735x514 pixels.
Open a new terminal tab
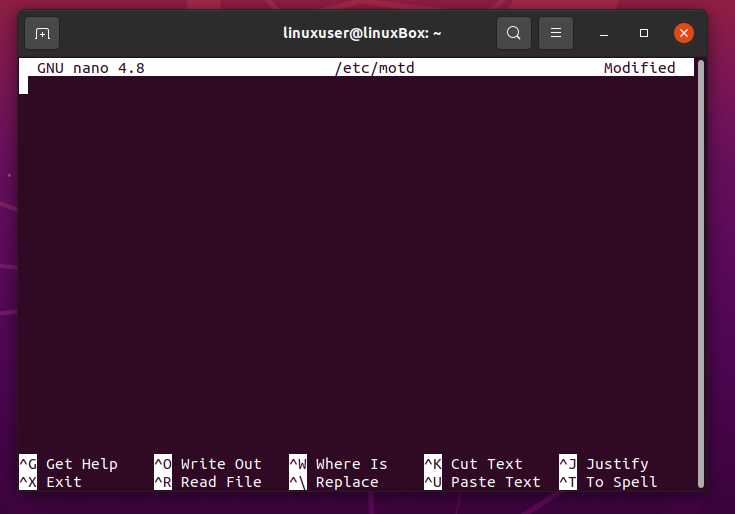click(42, 33)
